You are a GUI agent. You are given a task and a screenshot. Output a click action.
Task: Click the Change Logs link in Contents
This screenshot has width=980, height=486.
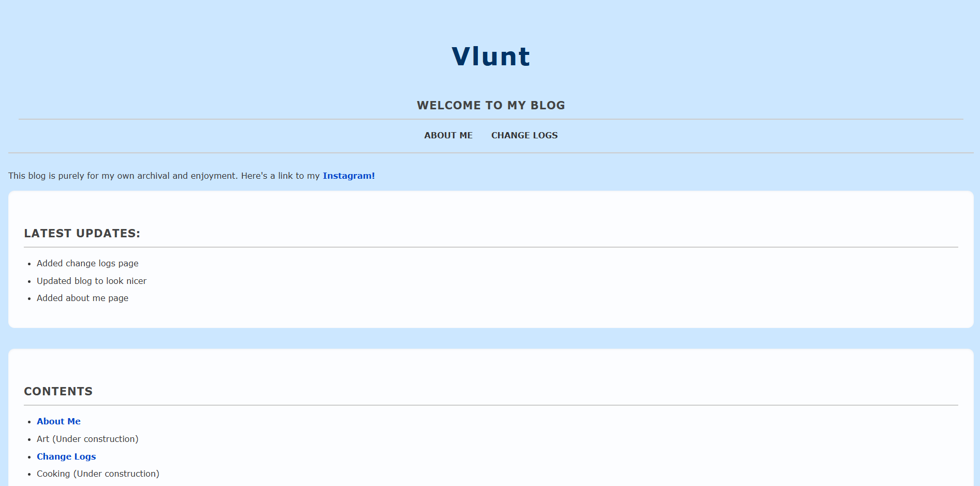[66, 456]
